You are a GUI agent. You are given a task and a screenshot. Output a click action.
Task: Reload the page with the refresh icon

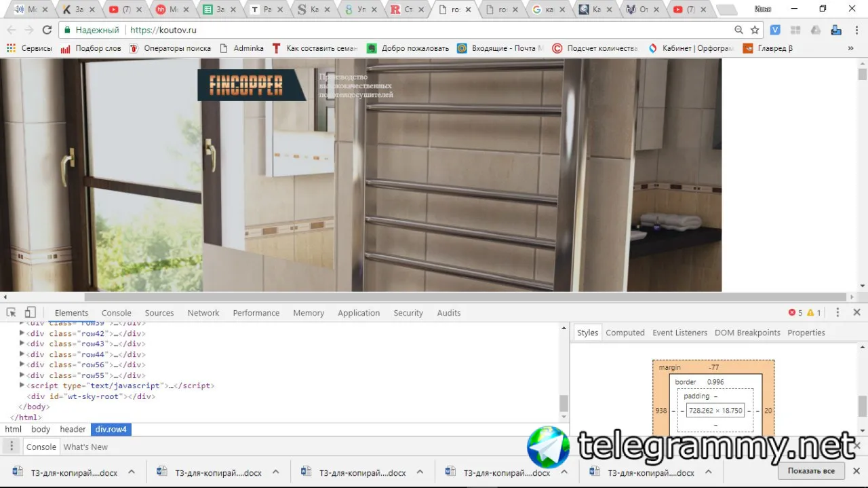47,30
